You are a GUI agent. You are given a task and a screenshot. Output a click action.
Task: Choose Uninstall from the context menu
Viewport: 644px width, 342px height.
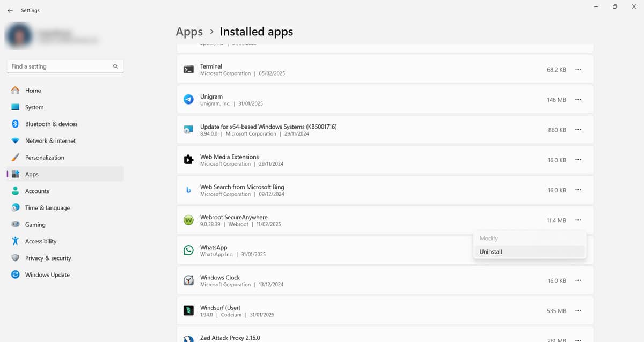529,251
